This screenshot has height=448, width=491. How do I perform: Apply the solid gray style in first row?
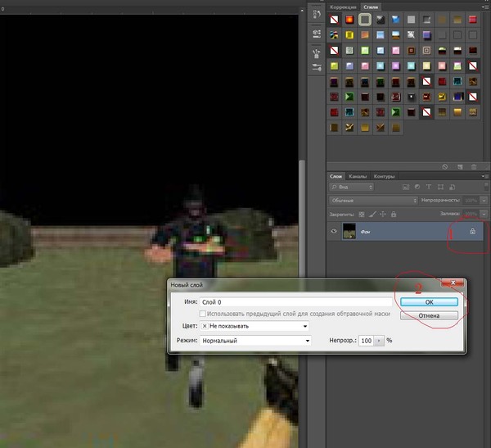click(411, 20)
